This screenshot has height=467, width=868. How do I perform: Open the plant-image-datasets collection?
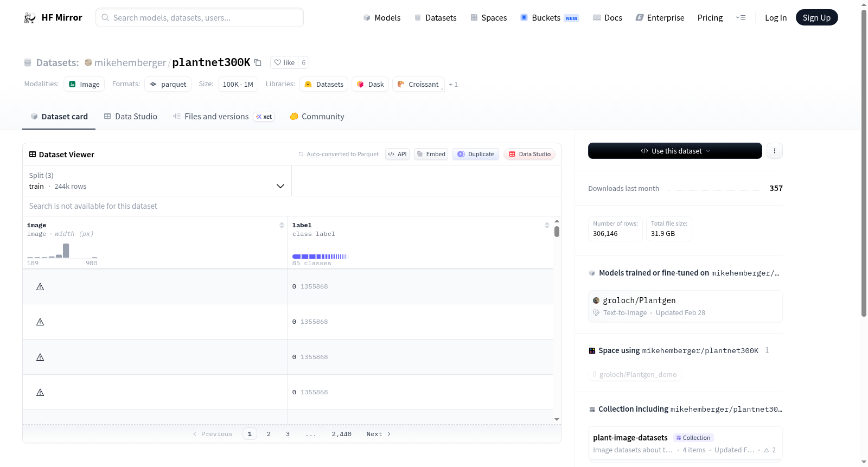[685, 443]
